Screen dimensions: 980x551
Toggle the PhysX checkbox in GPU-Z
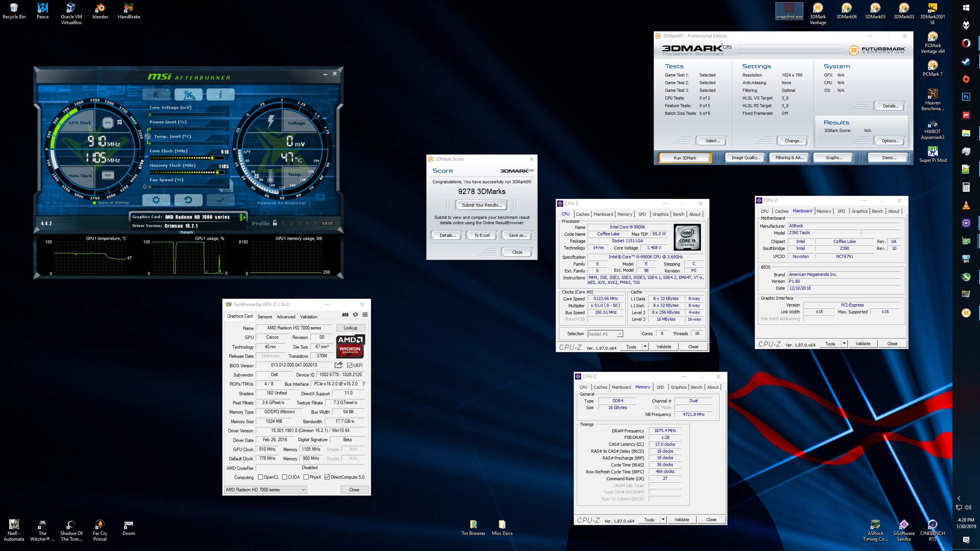pyautogui.click(x=306, y=477)
